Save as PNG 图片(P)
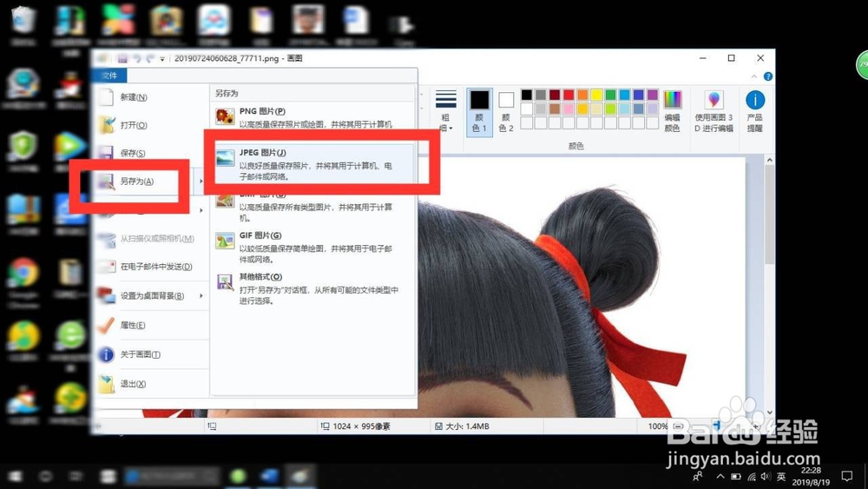 (x=313, y=117)
